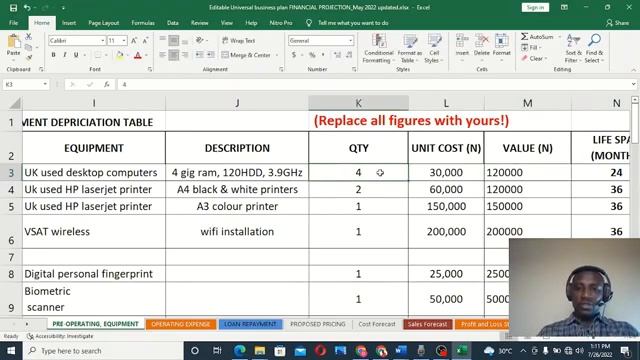Click the Decrease Font Size icon
The width and height of the screenshot is (640, 360).
(145, 40)
